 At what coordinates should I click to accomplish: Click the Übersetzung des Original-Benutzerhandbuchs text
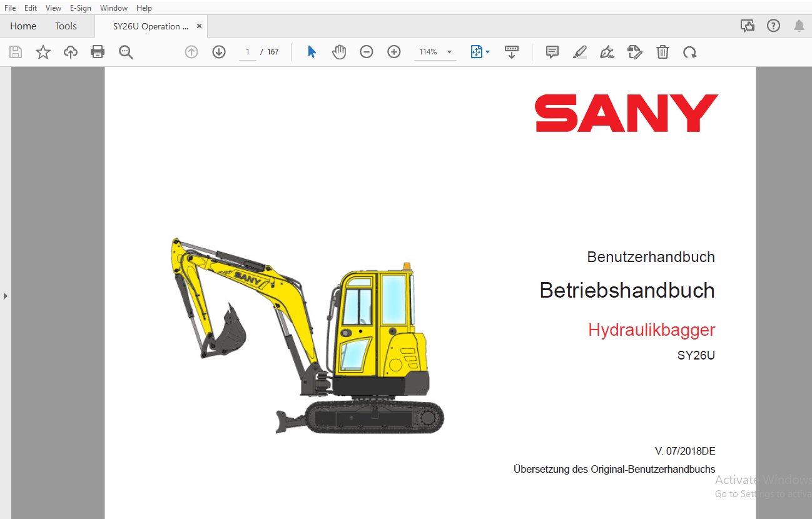click(x=614, y=470)
